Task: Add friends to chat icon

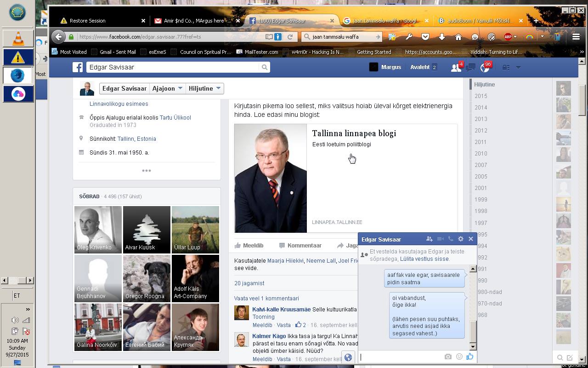Action: [x=429, y=239]
